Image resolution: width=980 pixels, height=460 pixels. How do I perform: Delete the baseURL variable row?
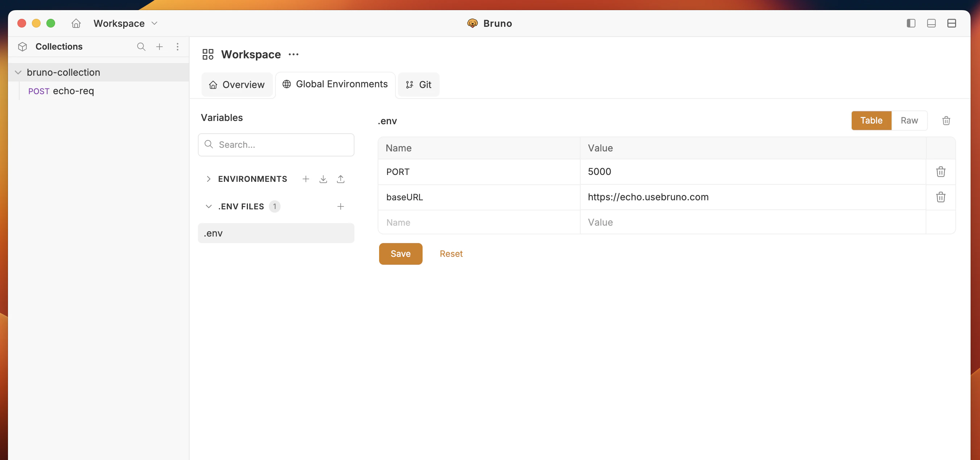[x=940, y=197]
